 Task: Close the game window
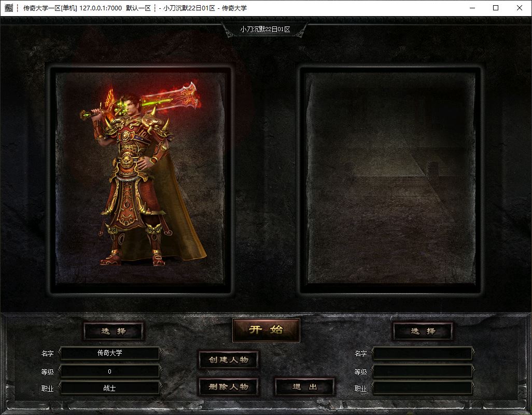pos(520,8)
